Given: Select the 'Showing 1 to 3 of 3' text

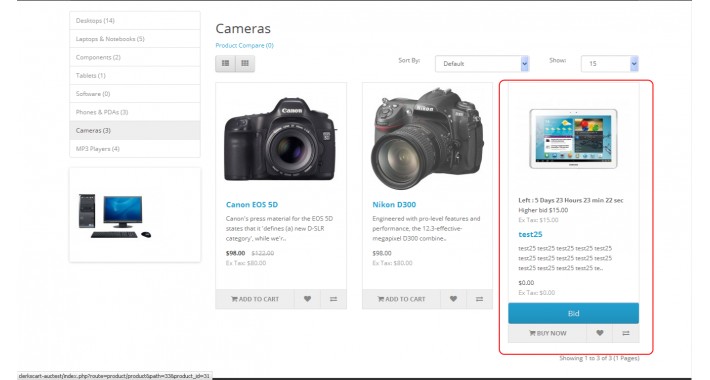Looking at the screenshot, I should point(600,358).
